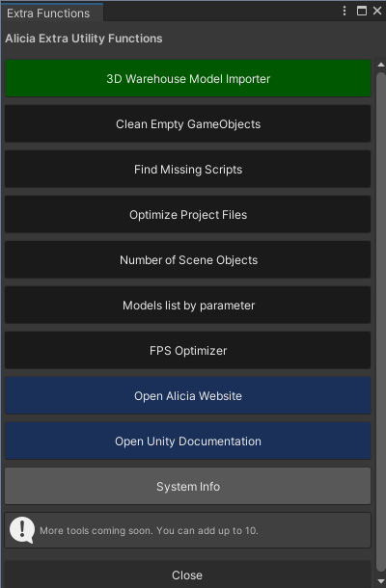Close the Extra Functions window via X
This screenshot has height=588, width=386.
point(377,11)
